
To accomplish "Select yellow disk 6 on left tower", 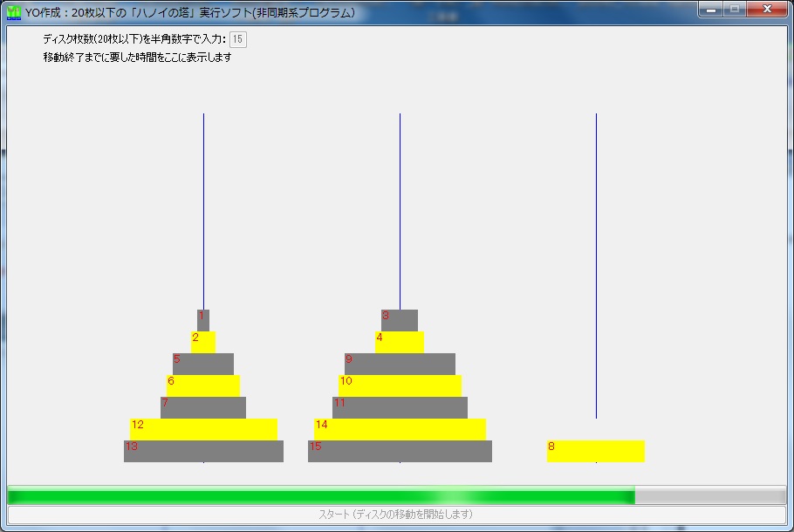I will pyautogui.click(x=203, y=385).
